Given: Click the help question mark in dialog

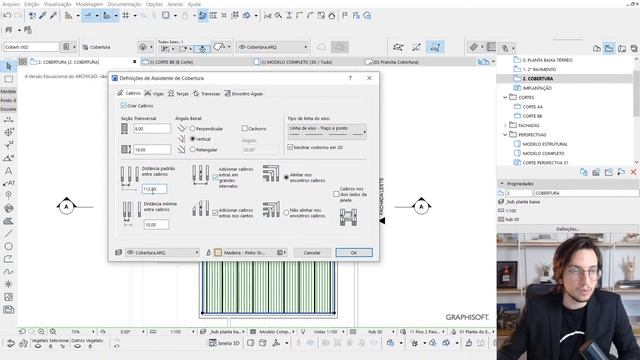Looking at the screenshot, I should [350, 78].
